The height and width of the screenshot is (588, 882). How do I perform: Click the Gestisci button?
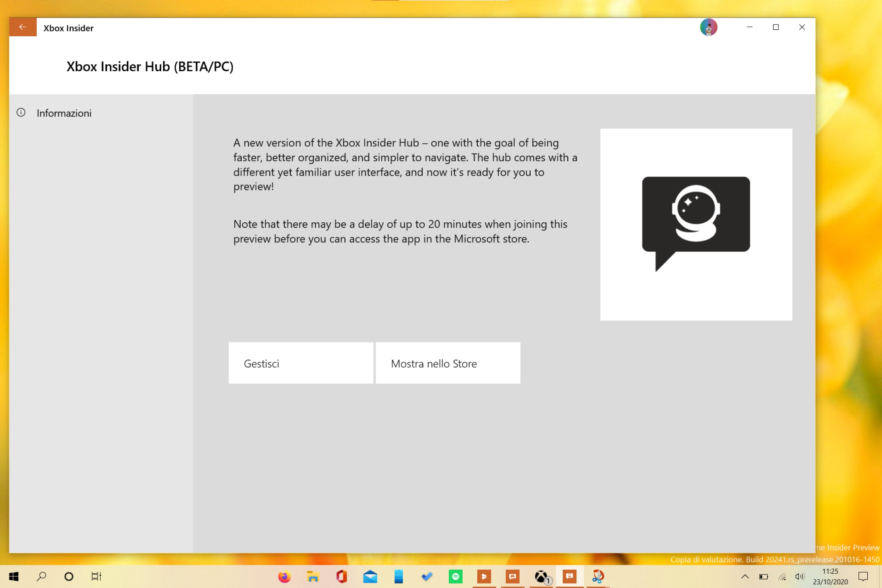(x=301, y=363)
